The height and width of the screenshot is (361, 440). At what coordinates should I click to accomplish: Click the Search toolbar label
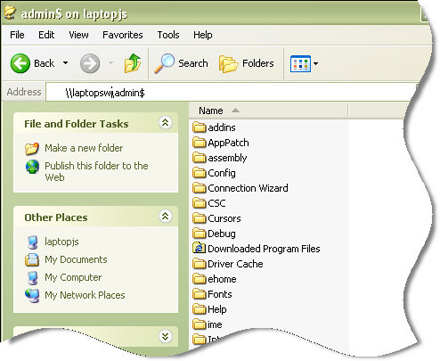pos(193,63)
